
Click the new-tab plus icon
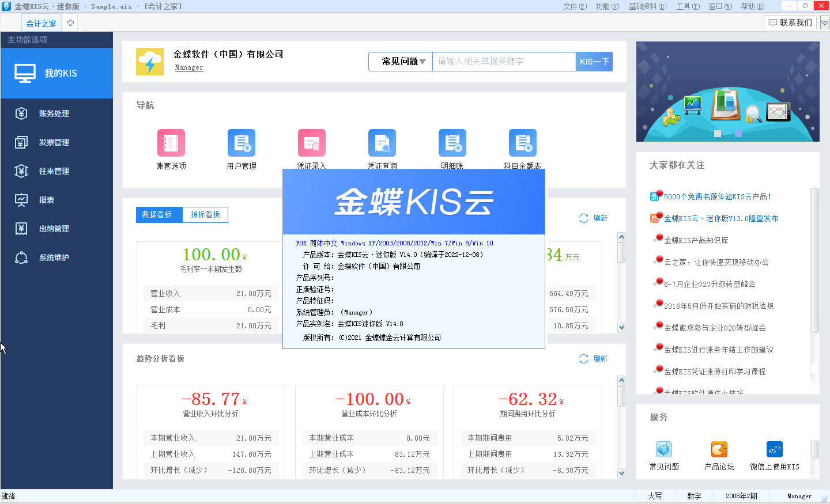(x=70, y=23)
